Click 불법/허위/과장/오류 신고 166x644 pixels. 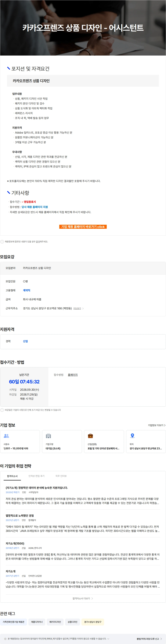pos(148,639)
